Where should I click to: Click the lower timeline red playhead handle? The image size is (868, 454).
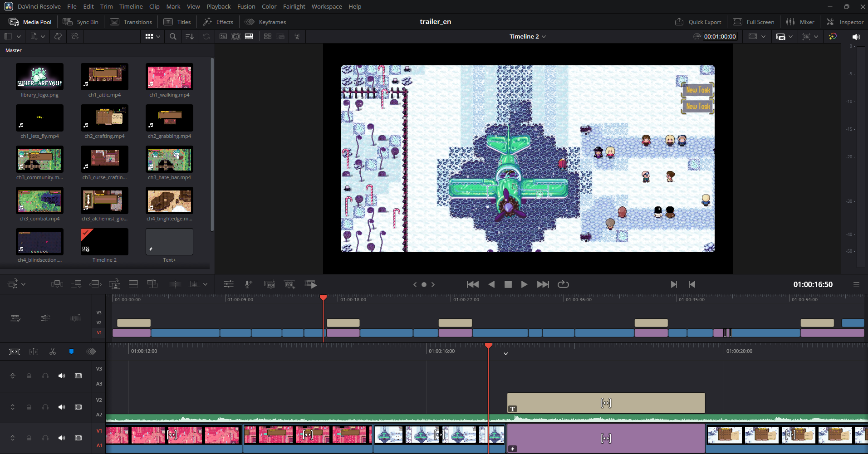[488, 346]
